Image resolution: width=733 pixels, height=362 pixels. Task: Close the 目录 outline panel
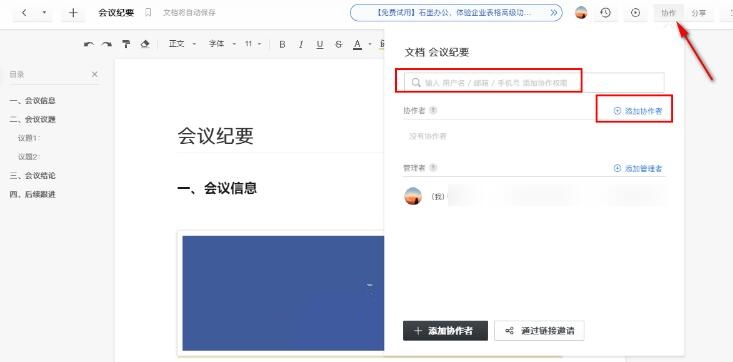tap(94, 74)
